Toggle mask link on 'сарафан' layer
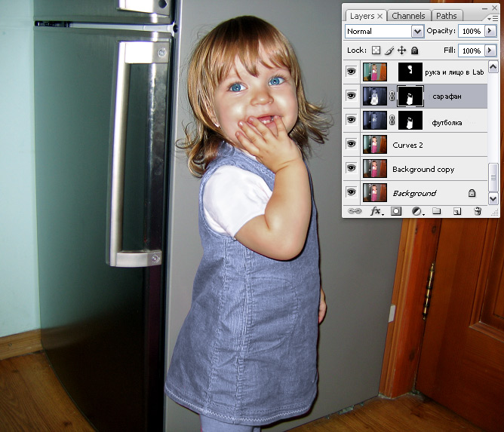 [392, 96]
